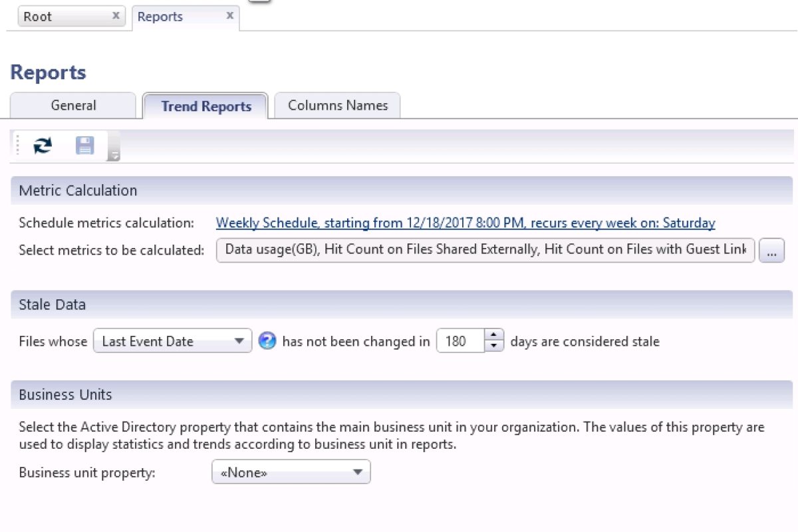Open help via the blue question mark icon
The height and width of the screenshot is (532, 798).
(267, 340)
